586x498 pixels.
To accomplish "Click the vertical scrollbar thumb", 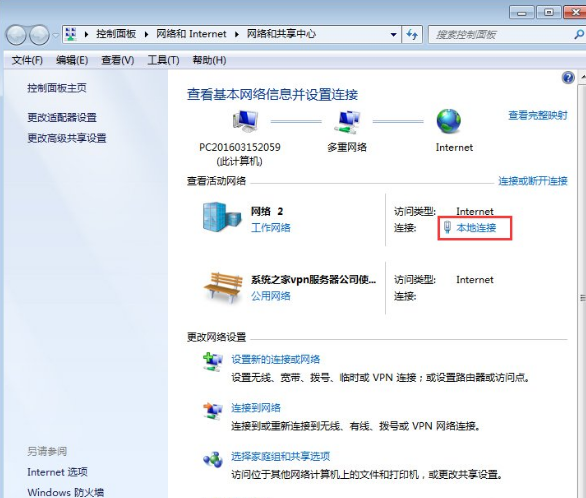I will pos(583,298).
